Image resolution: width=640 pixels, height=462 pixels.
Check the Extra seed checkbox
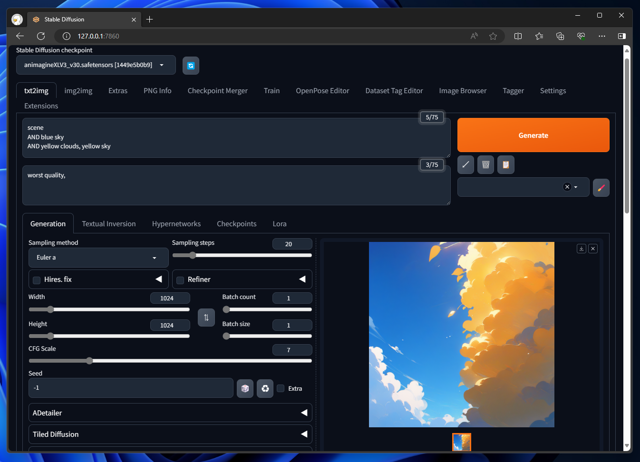280,388
